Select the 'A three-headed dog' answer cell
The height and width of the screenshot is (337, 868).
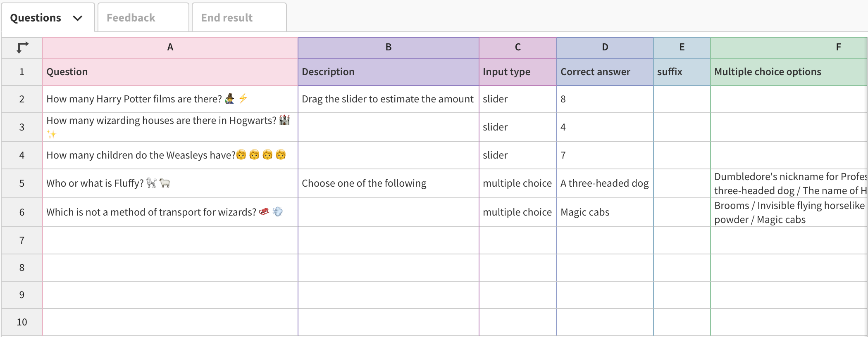pos(605,183)
